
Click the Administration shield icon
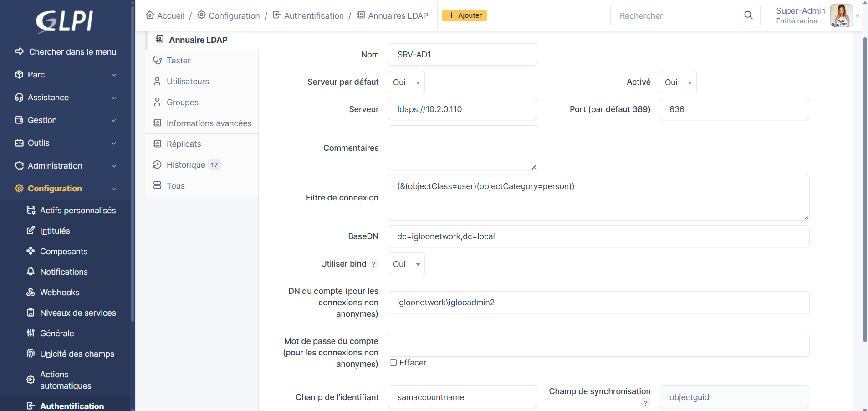[x=19, y=165]
